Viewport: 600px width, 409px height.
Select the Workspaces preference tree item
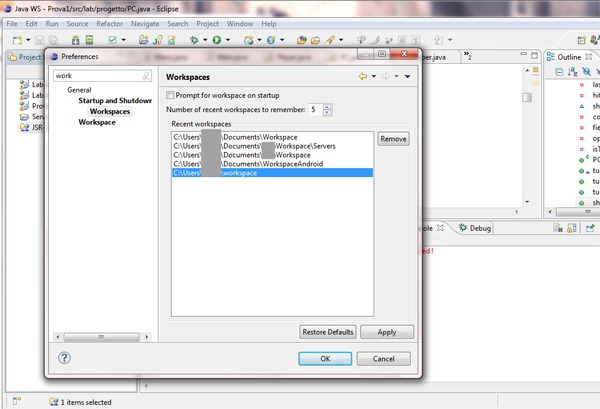[110, 111]
